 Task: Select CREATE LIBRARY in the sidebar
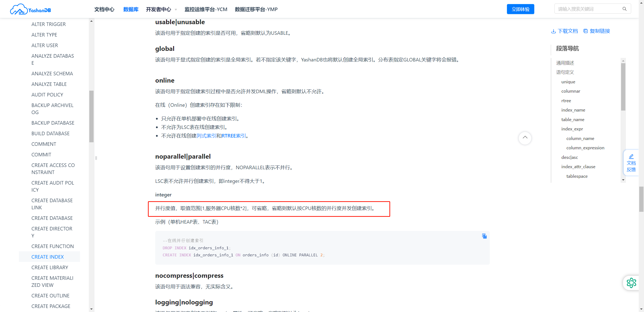click(x=50, y=267)
